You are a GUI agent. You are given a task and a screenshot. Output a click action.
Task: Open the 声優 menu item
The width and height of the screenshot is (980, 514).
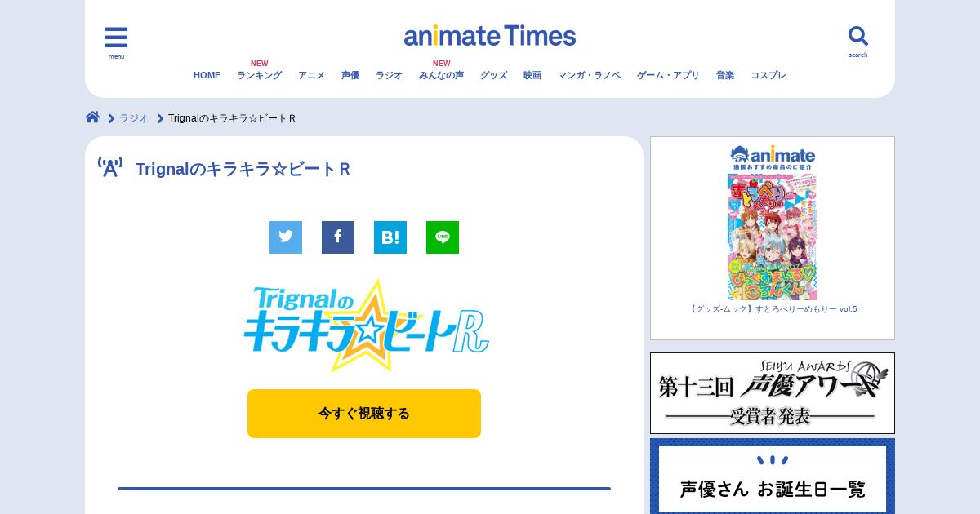pos(350,75)
